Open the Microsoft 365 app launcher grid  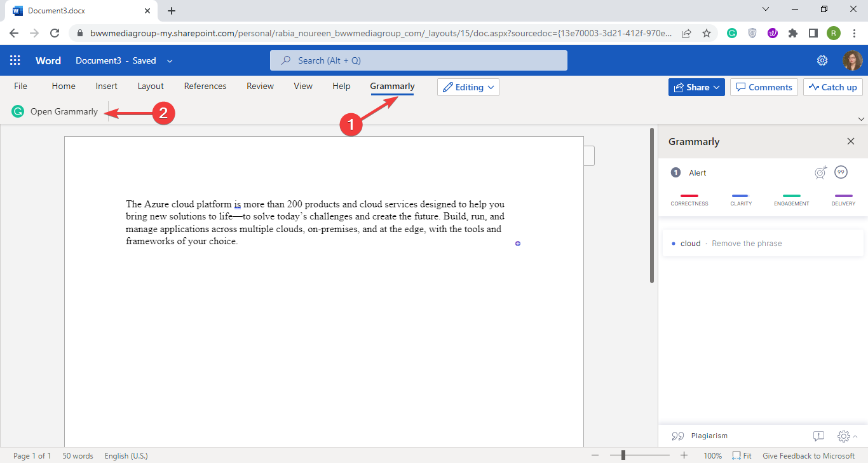coord(15,60)
